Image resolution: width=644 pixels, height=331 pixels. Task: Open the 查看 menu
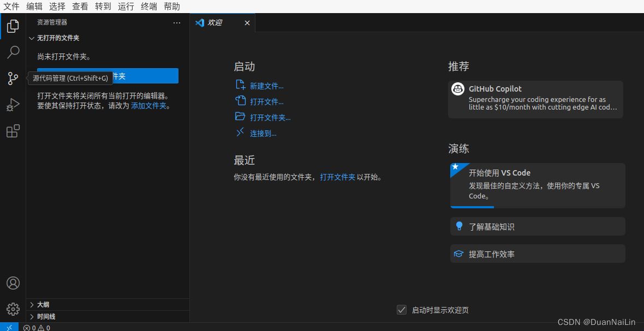(x=80, y=7)
